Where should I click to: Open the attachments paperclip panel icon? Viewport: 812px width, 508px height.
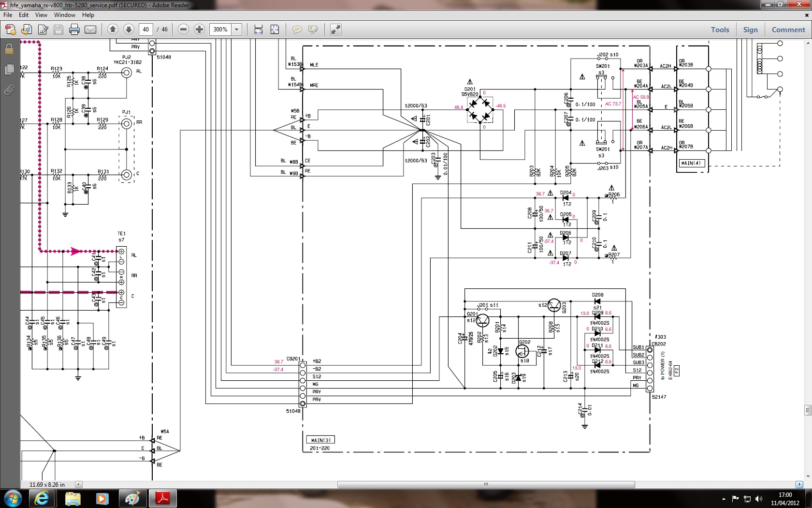9,90
